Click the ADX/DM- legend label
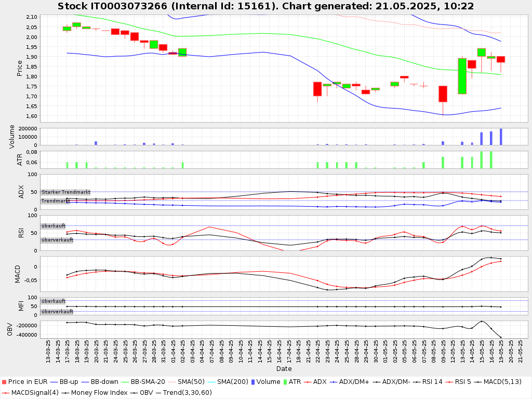This screenshot has width=532, height=399. tap(396, 382)
